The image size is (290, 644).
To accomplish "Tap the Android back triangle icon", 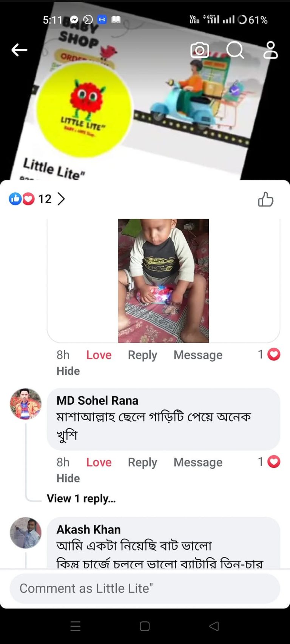I will 214,626.
